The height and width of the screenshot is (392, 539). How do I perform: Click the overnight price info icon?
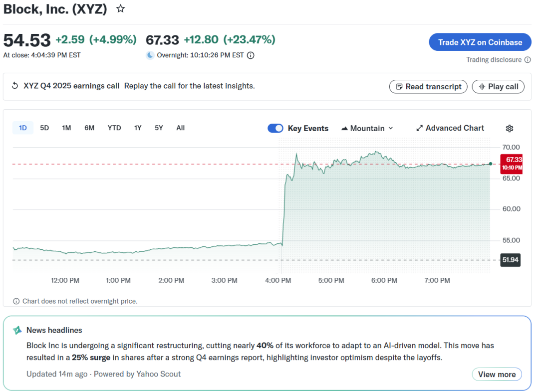[x=251, y=55]
